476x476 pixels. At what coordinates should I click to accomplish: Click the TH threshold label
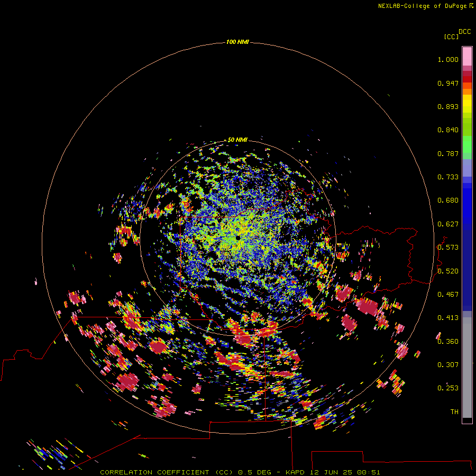pos(454,412)
